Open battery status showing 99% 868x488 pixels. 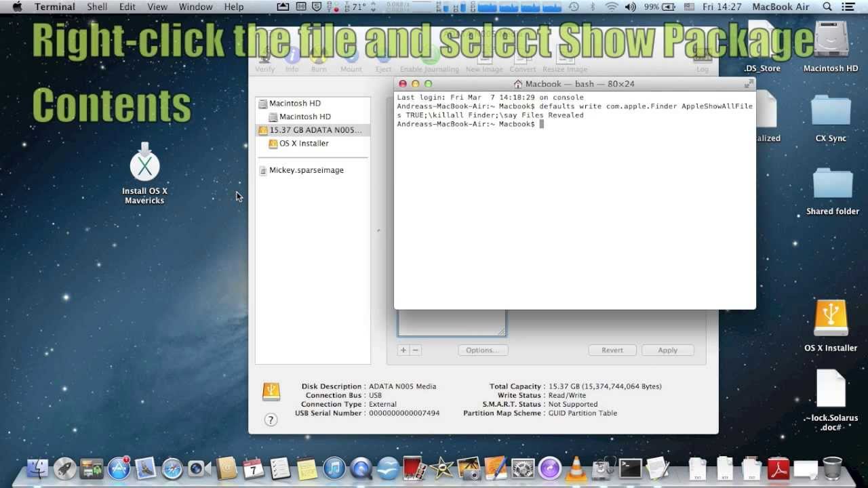tap(660, 7)
